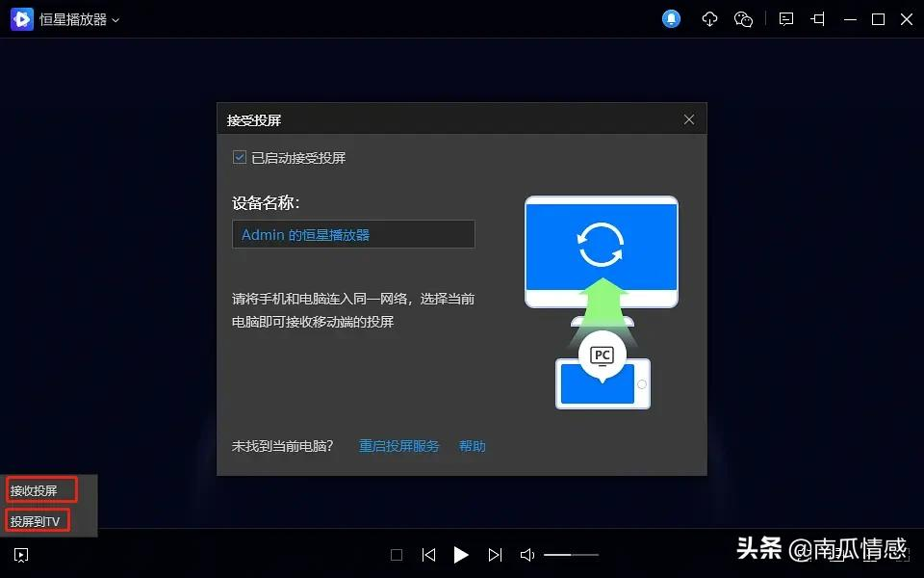Click the screen cast icon at bottom left
924x578 pixels.
(x=20, y=555)
